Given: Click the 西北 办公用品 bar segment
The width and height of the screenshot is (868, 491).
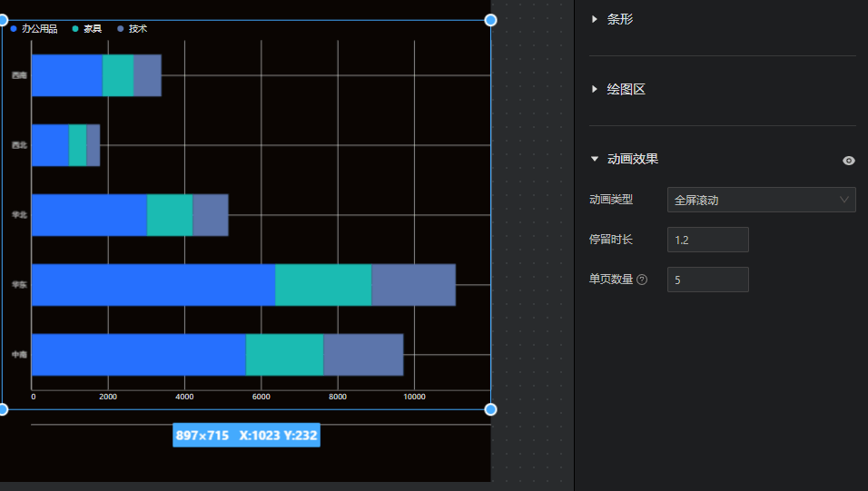Looking at the screenshot, I should tap(50, 145).
